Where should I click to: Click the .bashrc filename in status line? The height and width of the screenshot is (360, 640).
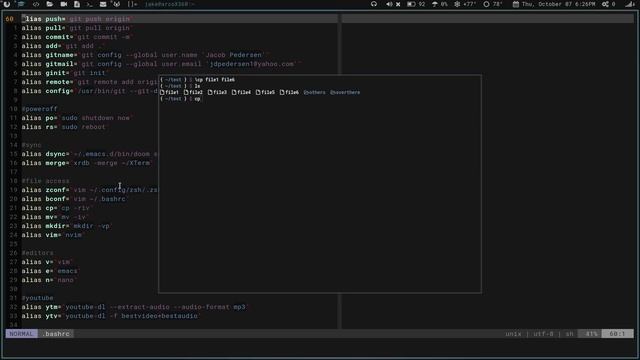pyautogui.click(x=56, y=334)
